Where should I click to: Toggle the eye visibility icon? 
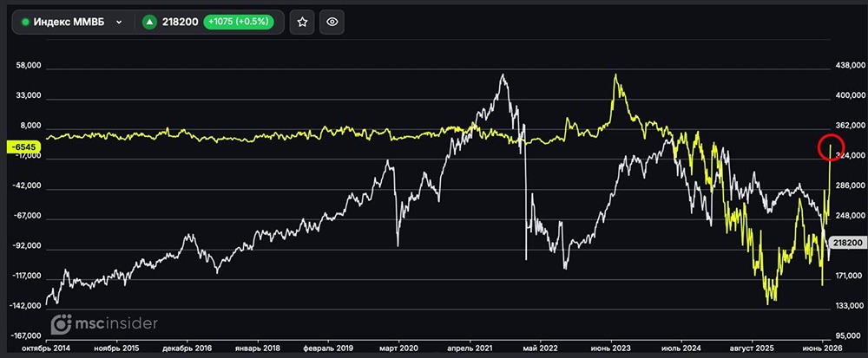332,22
